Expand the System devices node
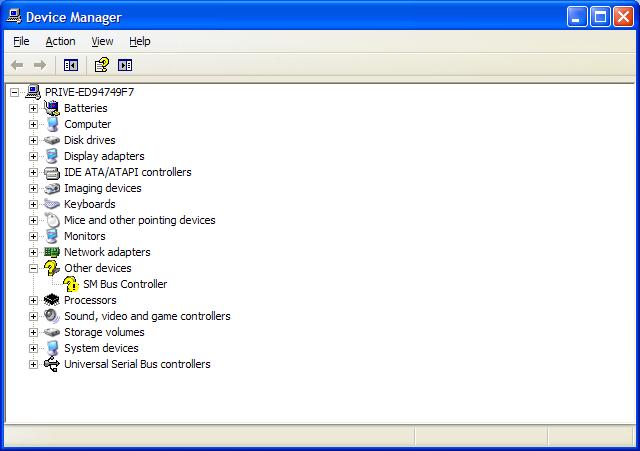 click(33, 348)
